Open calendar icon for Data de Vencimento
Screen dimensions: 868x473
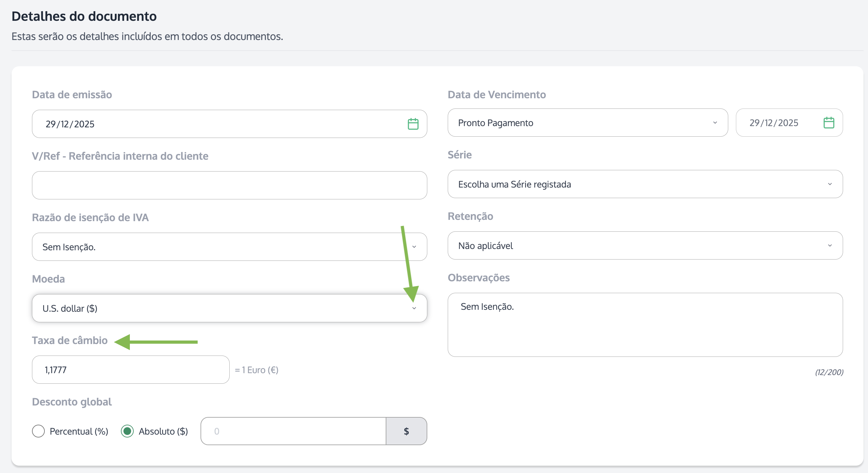pos(829,122)
